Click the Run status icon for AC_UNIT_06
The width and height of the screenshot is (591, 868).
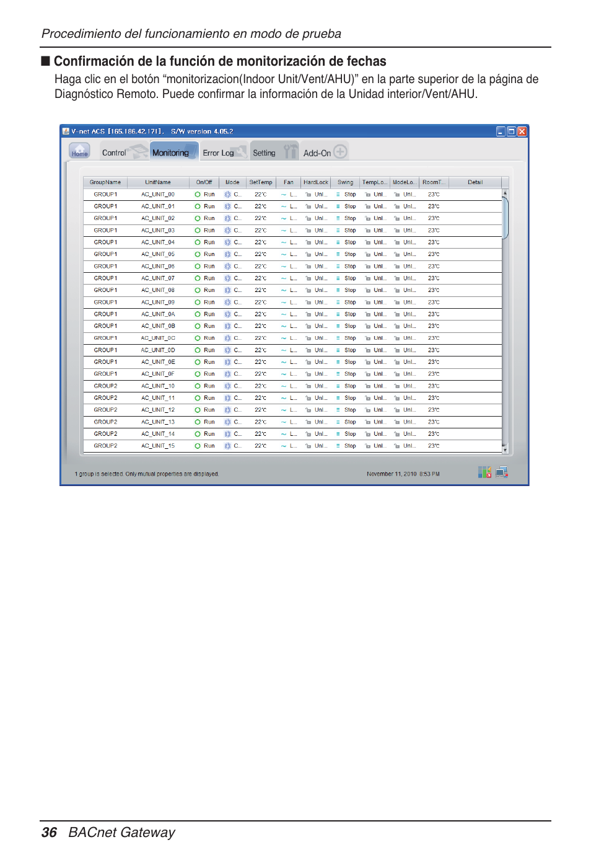coord(198,267)
